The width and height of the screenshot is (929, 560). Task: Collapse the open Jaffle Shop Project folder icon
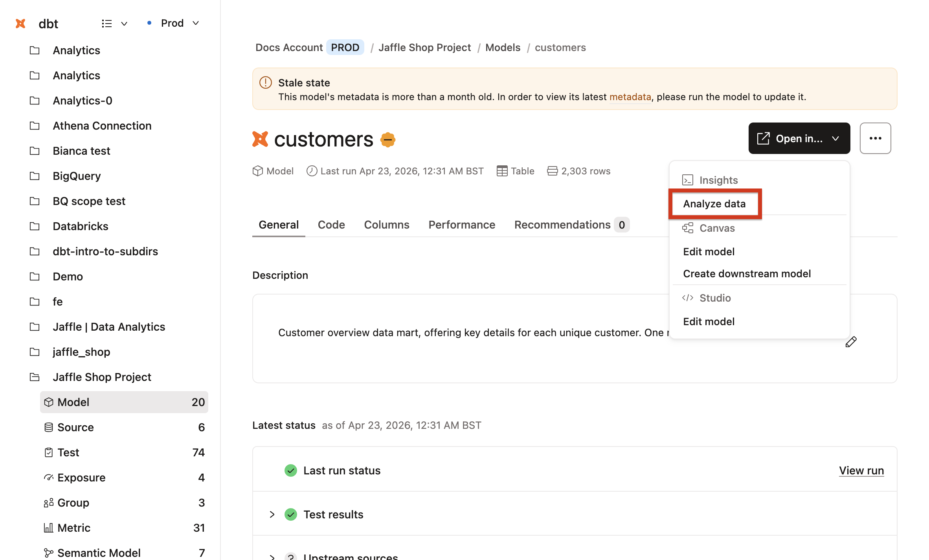35,377
